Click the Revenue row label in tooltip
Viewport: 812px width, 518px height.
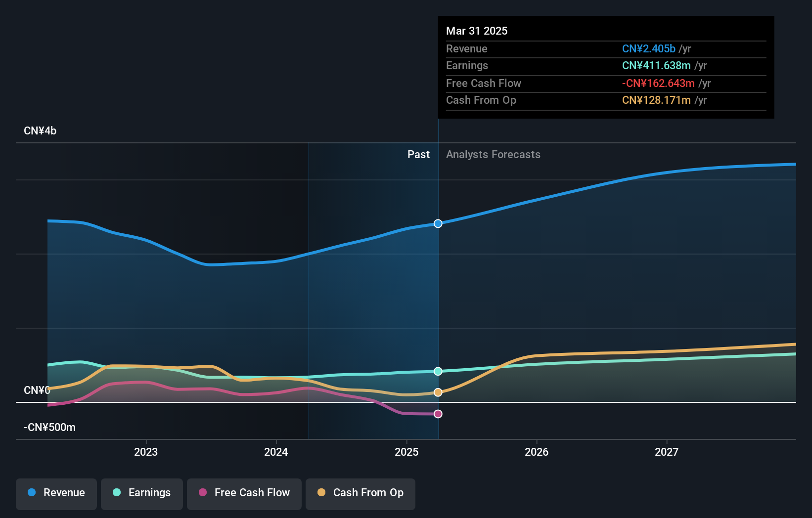pos(467,48)
